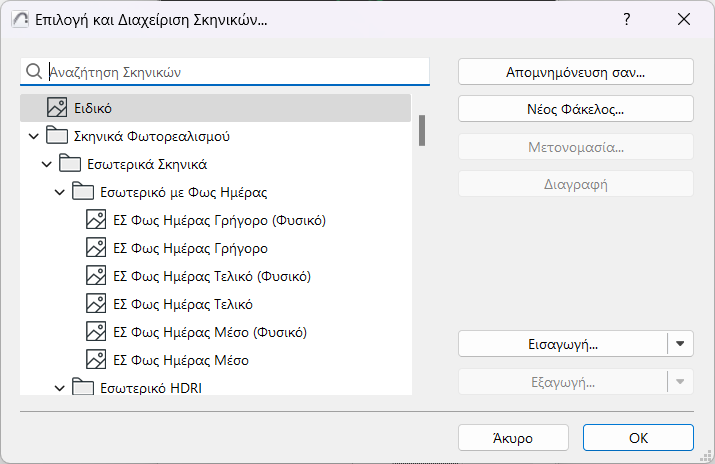Viewport: 715px width, 464px height.
Task: Click the Διαγραφή button
Action: pyautogui.click(x=575, y=184)
